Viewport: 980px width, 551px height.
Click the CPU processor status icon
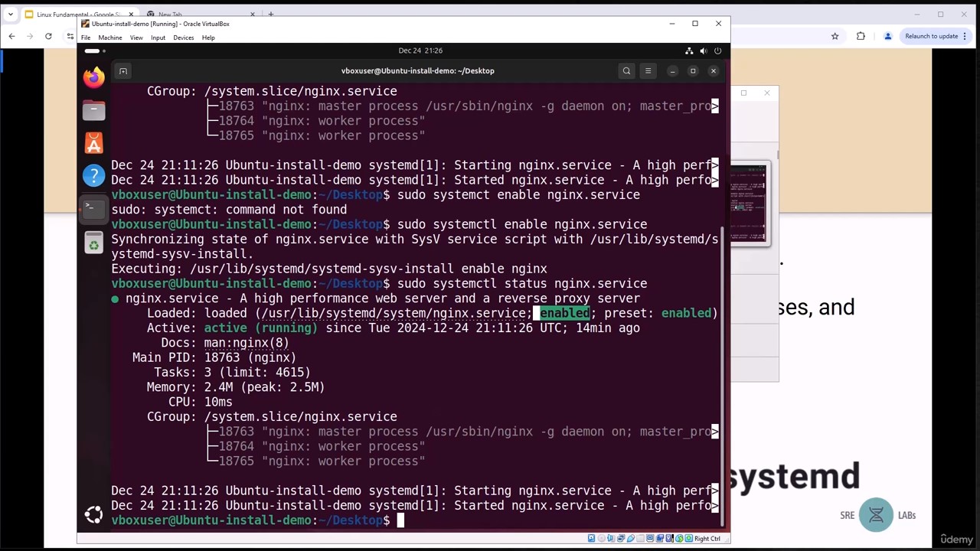point(670,539)
